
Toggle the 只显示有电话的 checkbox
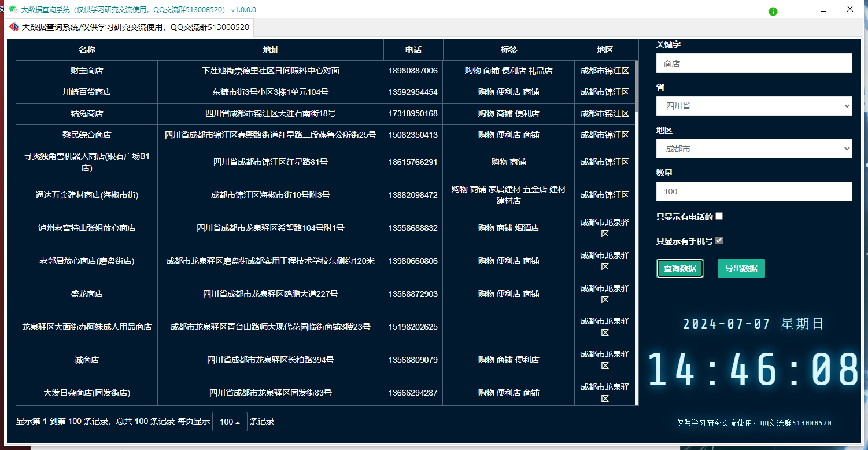[x=719, y=216]
